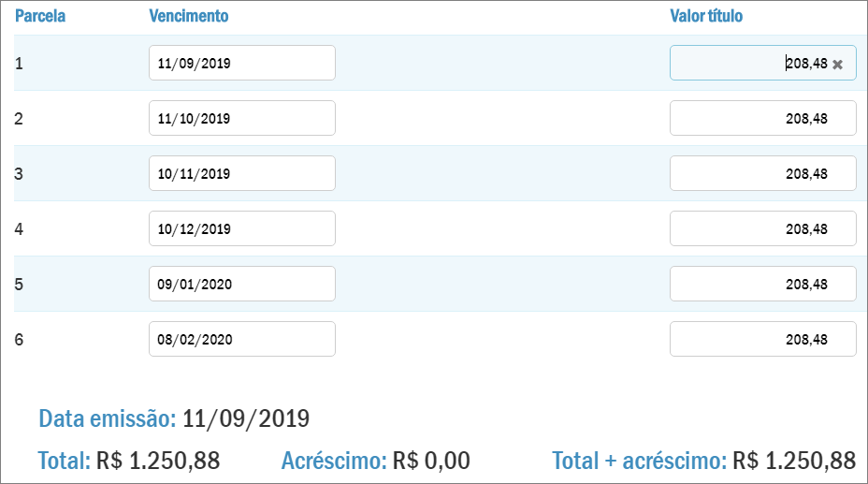868x484 pixels.
Task: Click the Parcela column header
Action: [40, 17]
